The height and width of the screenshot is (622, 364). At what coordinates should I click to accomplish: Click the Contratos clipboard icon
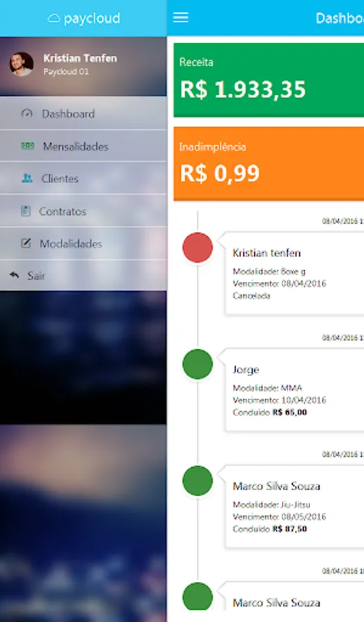pyautogui.click(x=26, y=211)
